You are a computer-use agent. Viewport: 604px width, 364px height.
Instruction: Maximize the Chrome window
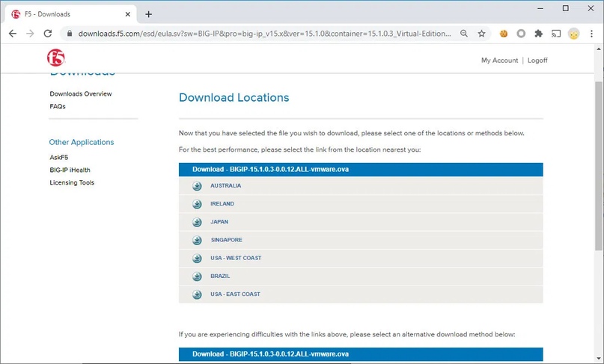tap(566, 8)
